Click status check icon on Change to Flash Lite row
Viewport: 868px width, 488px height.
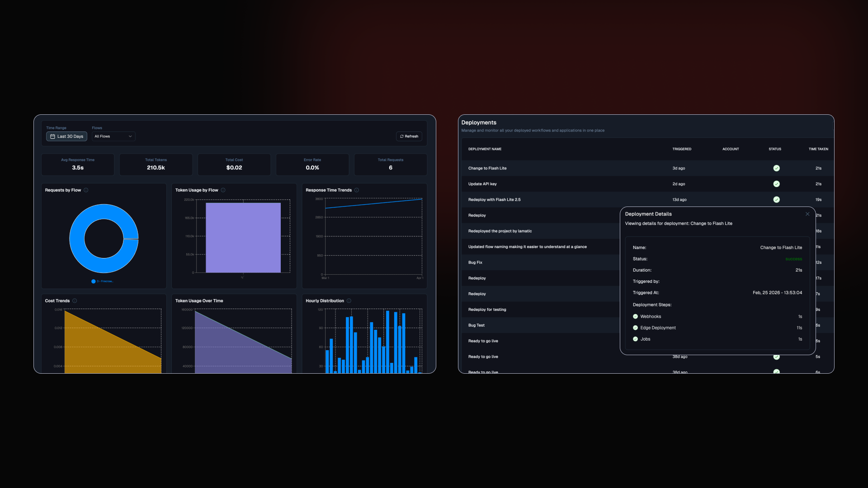click(x=776, y=168)
